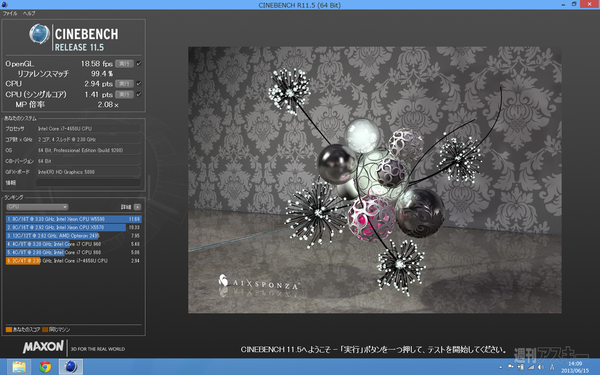Click the OS field 64 Bit Professional

click(x=88, y=150)
